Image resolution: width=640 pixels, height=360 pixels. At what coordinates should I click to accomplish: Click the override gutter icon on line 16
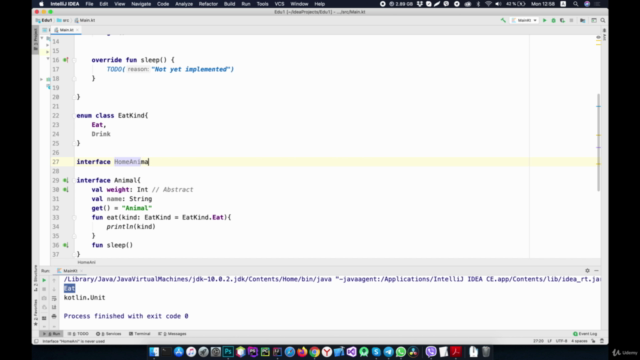pos(66,60)
